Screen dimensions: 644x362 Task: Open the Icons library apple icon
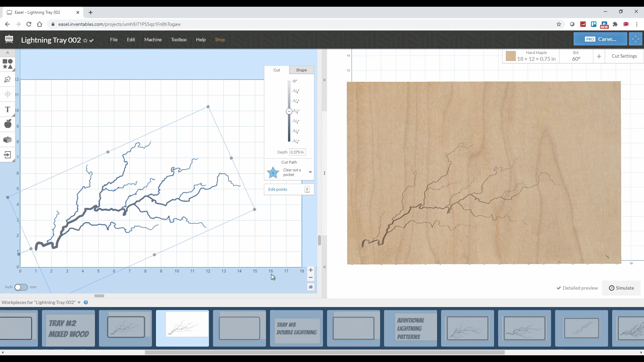7,124
